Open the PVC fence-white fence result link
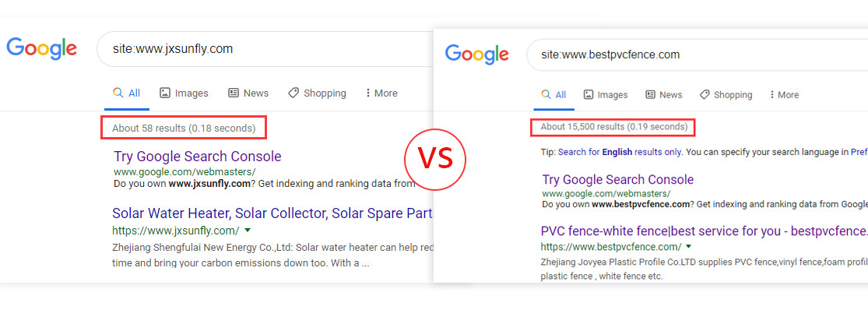Screen dimensions: 868x310 (705, 231)
